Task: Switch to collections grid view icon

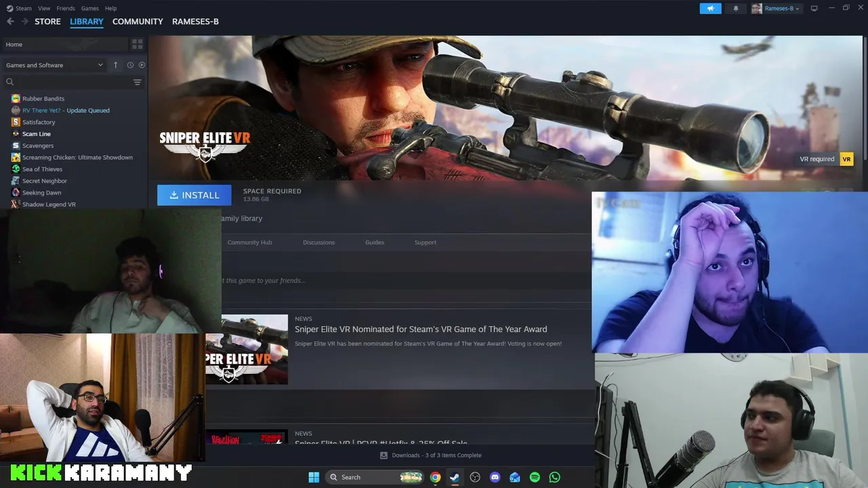Action: coord(137,44)
